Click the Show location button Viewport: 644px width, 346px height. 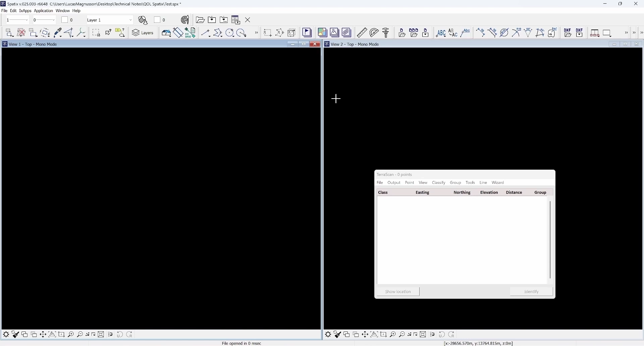click(x=398, y=292)
